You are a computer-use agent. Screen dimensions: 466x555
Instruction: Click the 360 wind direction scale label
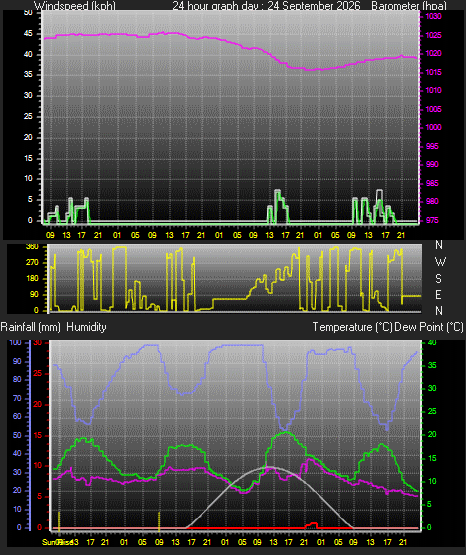click(x=33, y=247)
